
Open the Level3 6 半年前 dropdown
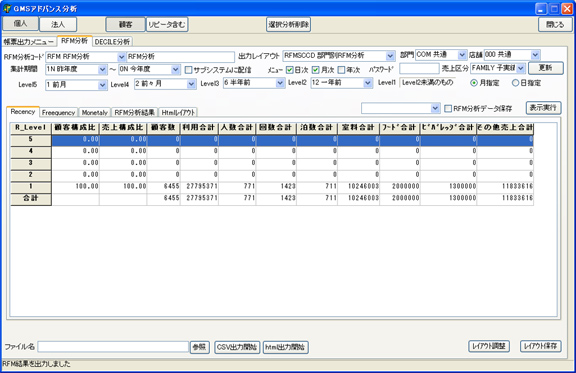[280, 83]
